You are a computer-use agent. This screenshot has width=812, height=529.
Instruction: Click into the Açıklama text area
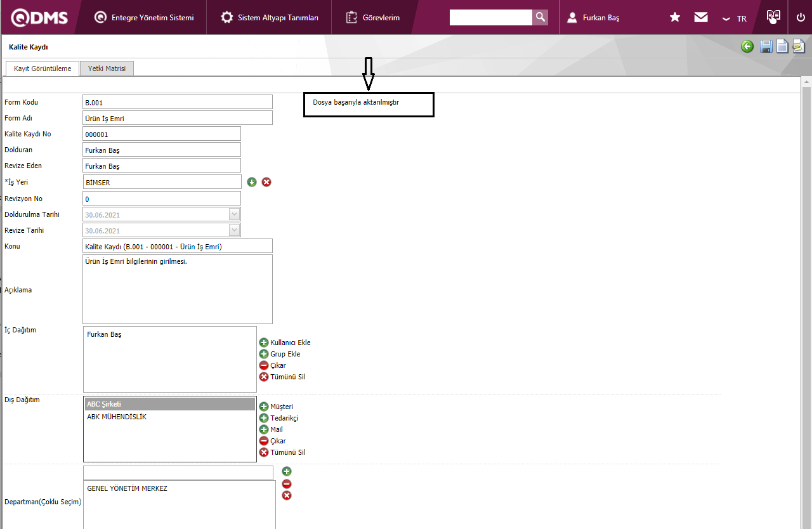pos(178,289)
